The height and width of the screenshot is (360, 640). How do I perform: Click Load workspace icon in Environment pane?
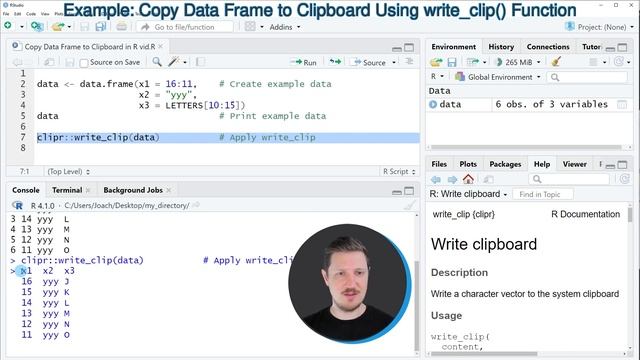click(436, 62)
